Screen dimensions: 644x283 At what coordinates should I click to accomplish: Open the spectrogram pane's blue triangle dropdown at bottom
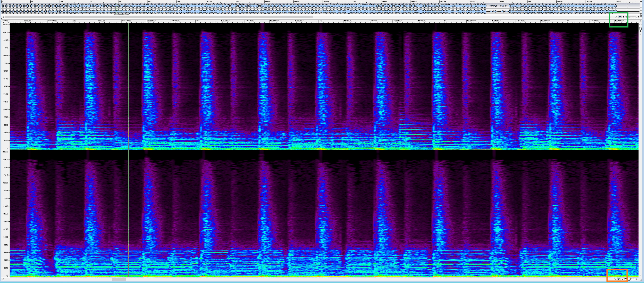(619, 279)
